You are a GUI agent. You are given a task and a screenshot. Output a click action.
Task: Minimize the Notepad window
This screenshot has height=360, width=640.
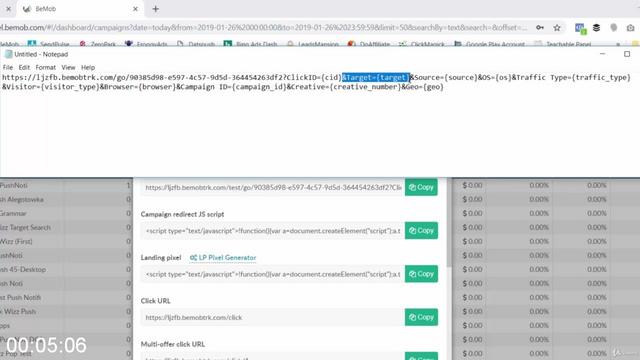pos(602,54)
